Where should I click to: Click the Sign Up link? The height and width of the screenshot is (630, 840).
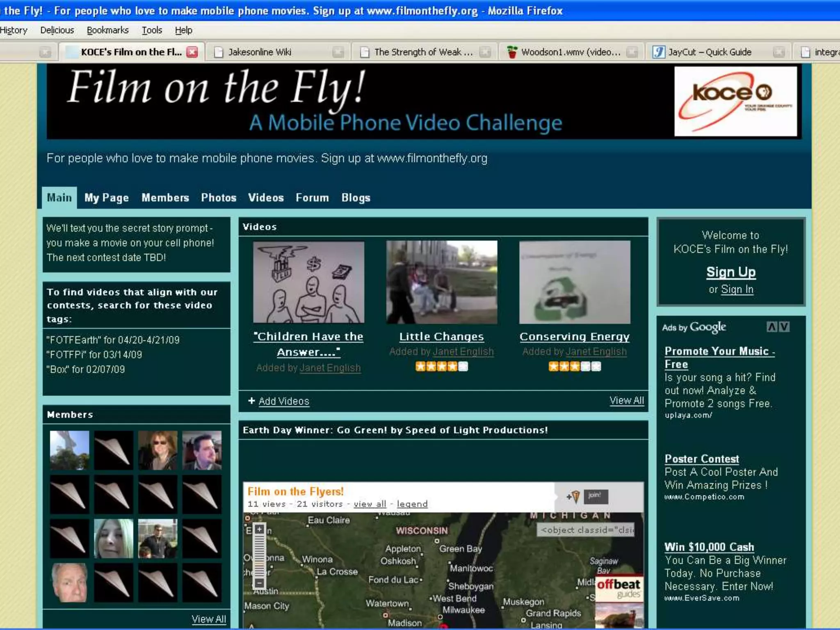tap(730, 272)
